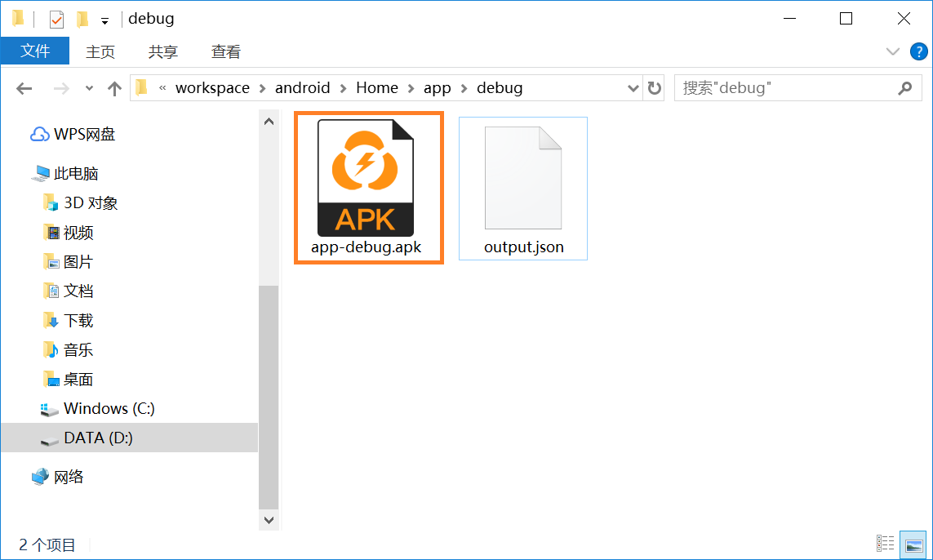Maximize the debug window

tap(846, 19)
